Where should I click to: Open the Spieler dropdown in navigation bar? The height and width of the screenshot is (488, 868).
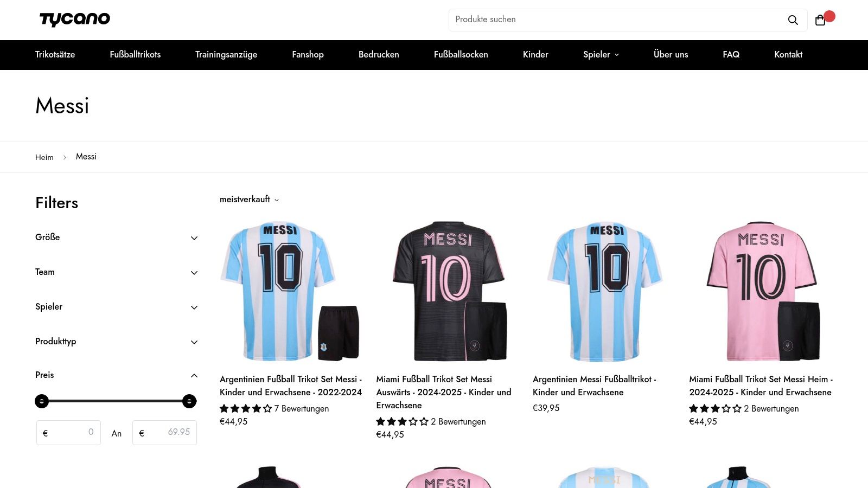[x=601, y=55]
